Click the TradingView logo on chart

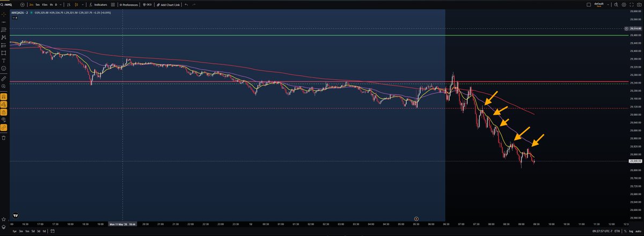click(x=15, y=215)
